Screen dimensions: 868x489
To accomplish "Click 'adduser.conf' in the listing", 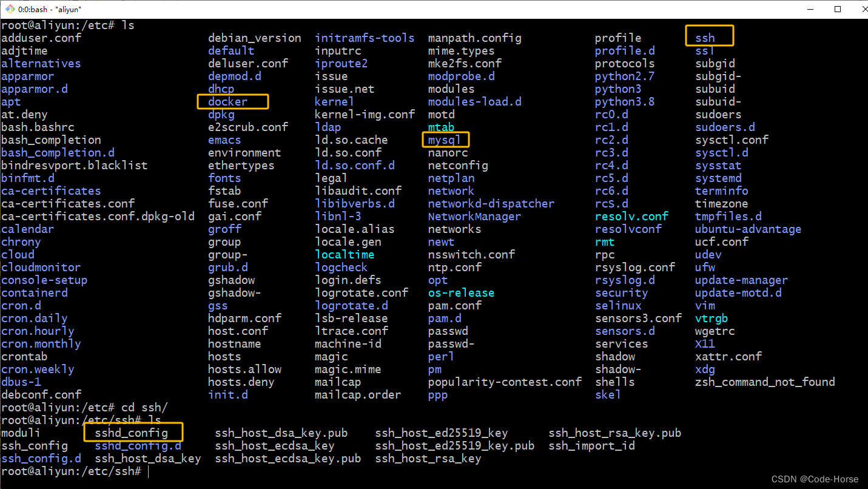I will [x=41, y=38].
